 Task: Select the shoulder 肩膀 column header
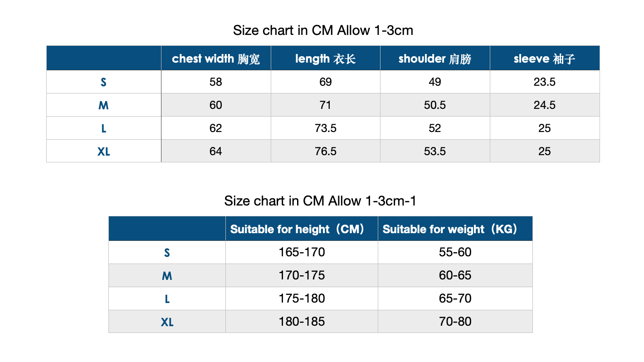click(434, 59)
